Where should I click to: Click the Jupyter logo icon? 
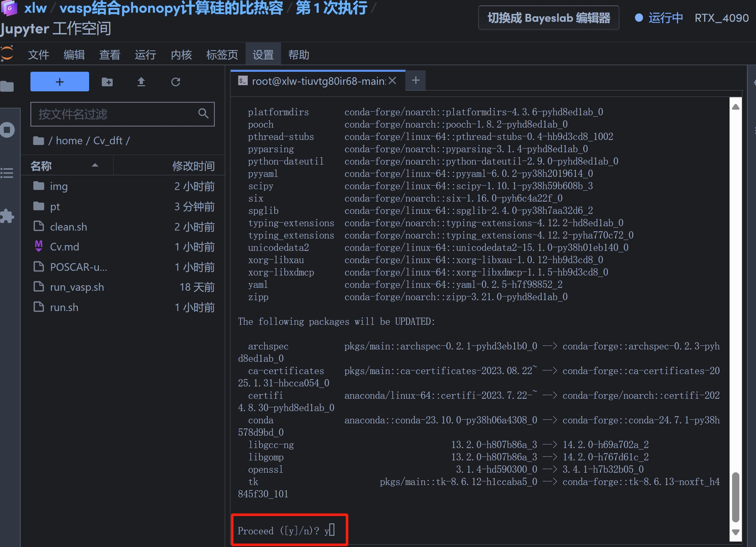(7, 54)
